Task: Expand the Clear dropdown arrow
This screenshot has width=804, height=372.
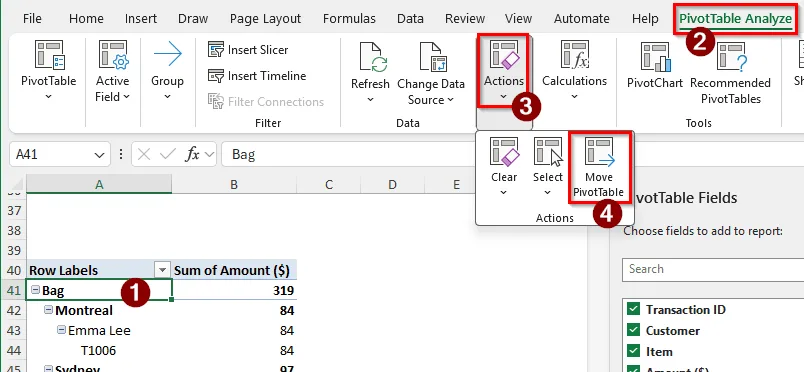Action: [504, 192]
